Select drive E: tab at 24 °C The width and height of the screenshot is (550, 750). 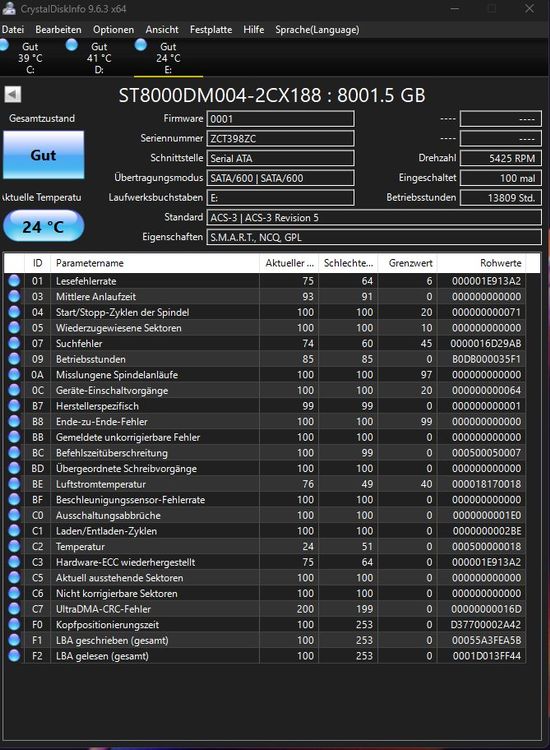(168, 58)
